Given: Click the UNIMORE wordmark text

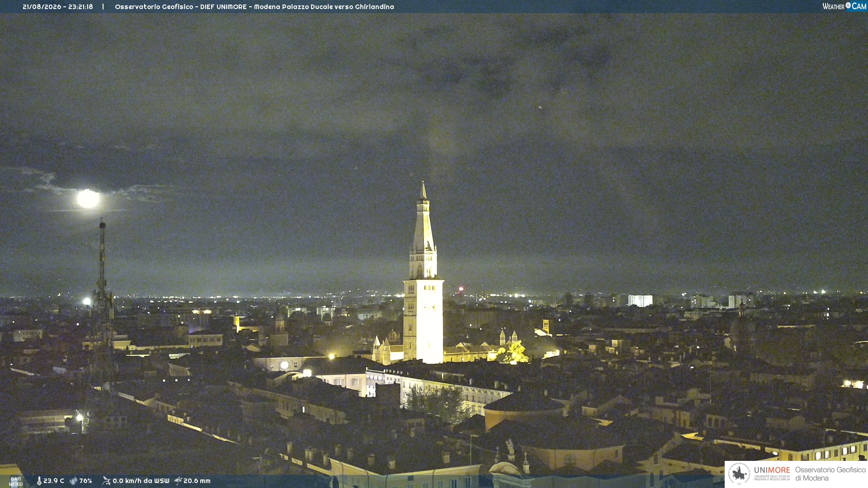Looking at the screenshot, I should [772, 470].
